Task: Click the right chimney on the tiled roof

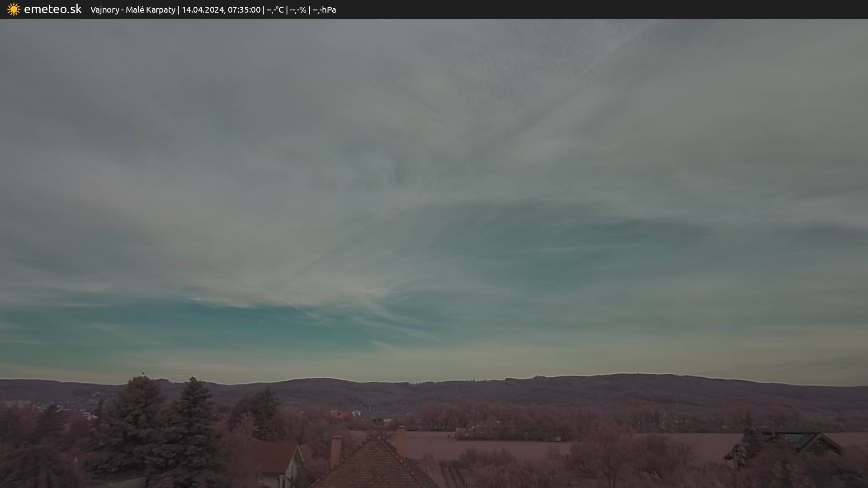Action: (401, 440)
